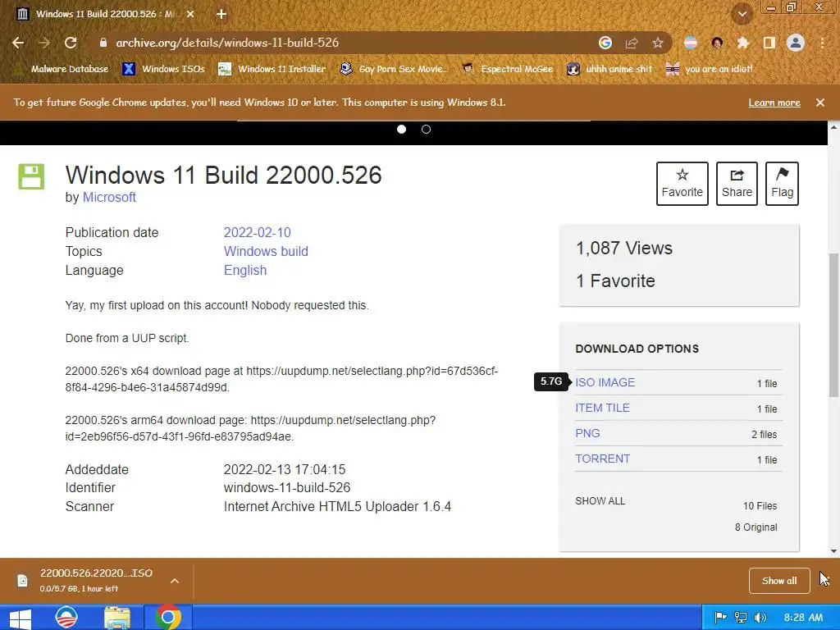
Task: Open Chrome's three-dot menu
Action: click(822, 43)
